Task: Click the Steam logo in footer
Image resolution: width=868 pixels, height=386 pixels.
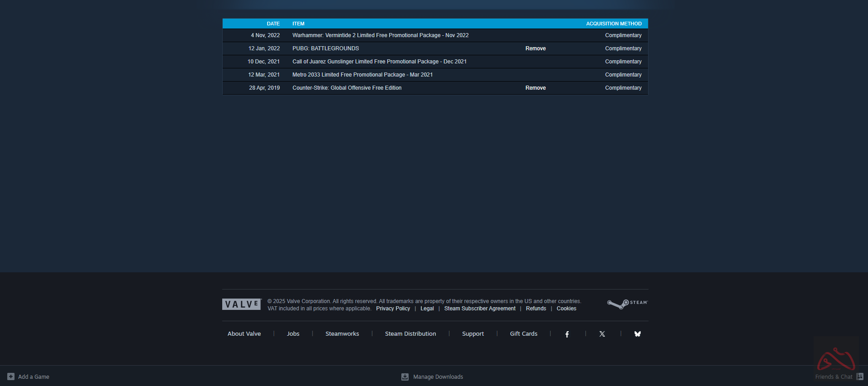Action: [627, 304]
